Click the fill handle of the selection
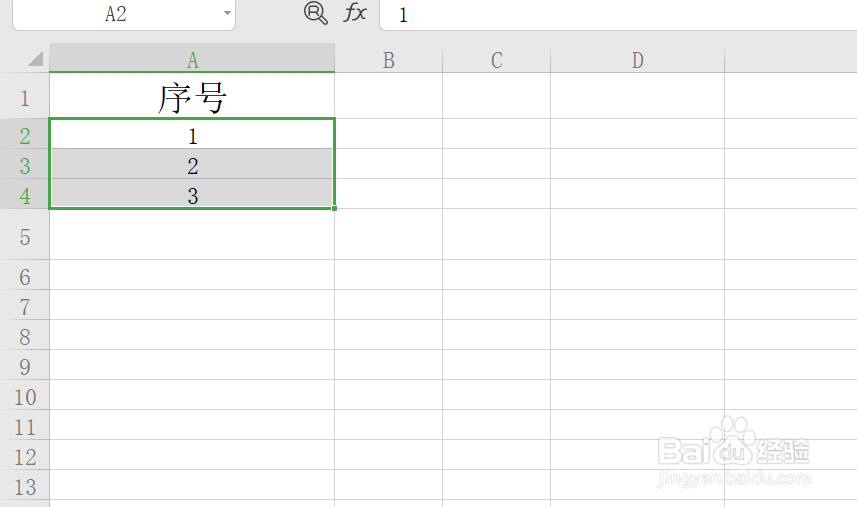This screenshot has height=507, width=857. 334,208
